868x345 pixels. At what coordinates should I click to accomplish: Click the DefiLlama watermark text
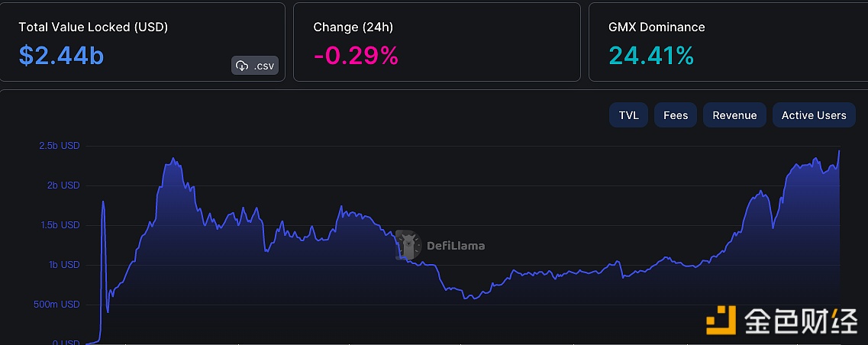(x=457, y=246)
